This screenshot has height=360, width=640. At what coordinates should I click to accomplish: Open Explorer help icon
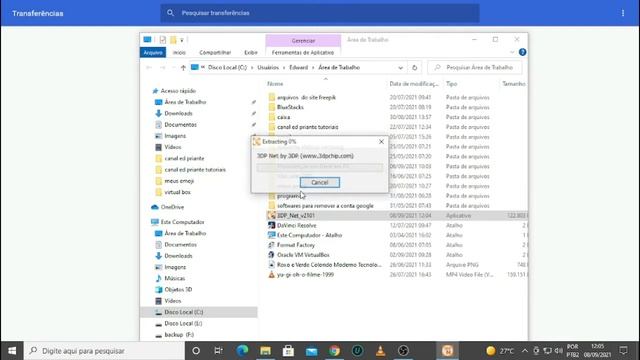[x=522, y=52]
